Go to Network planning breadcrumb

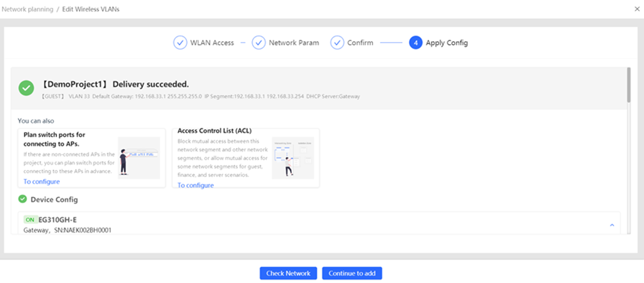(27, 9)
